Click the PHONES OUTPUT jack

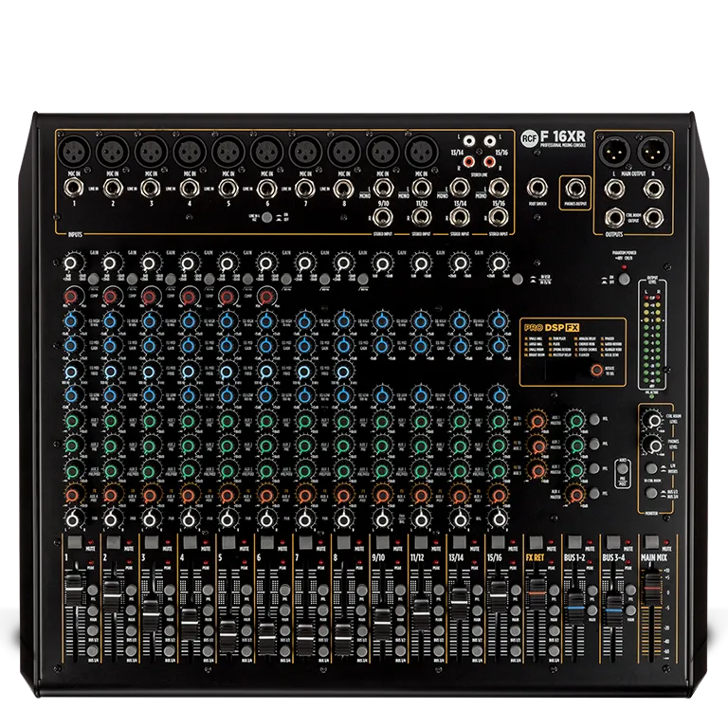(575, 189)
